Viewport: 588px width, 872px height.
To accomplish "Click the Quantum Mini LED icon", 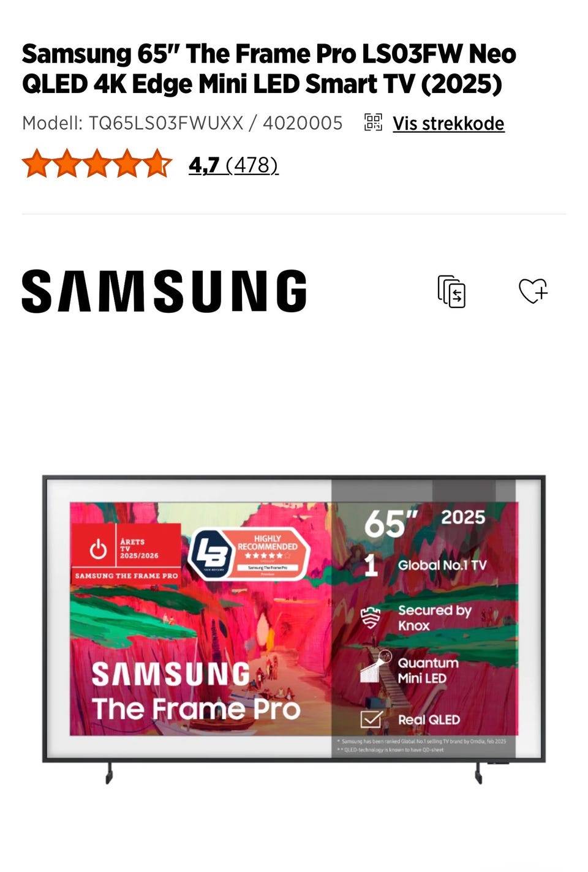I will click(x=375, y=667).
